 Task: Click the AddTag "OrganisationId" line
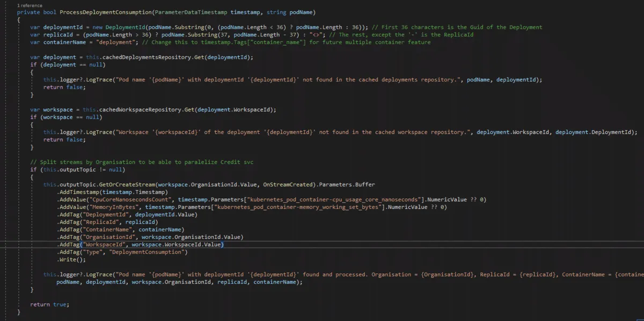(x=150, y=237)
